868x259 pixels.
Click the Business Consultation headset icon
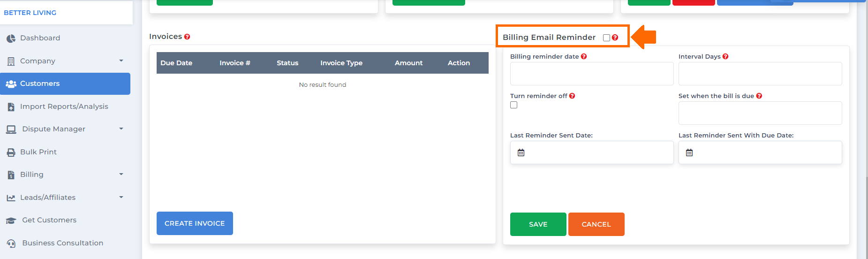[11, 244]
